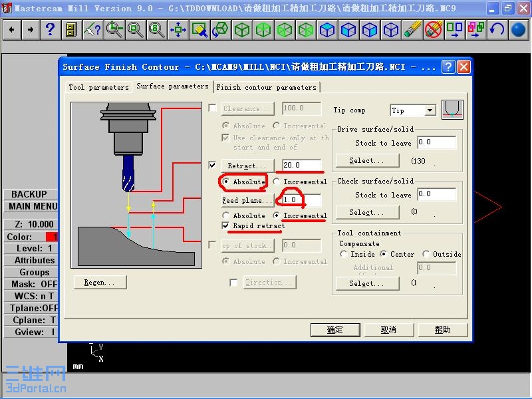Click the yellow file manager toolbar icon
The height and width of the screenshot is (399, 532).
71,29
